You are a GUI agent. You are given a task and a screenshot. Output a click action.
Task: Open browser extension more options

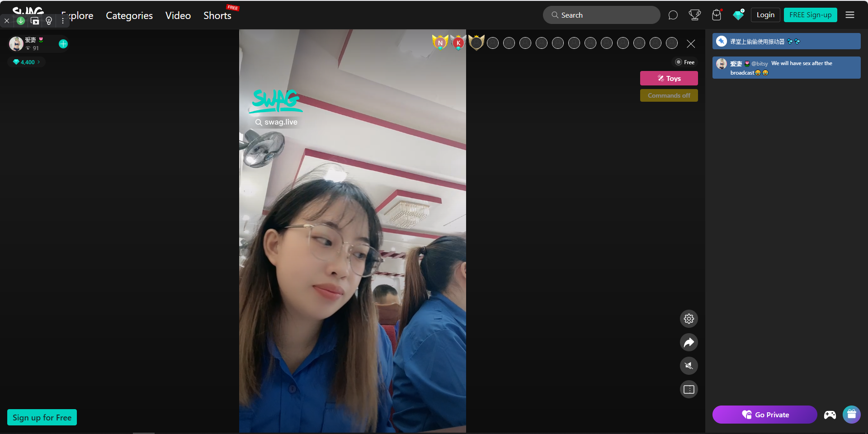[x=63, y=21]
